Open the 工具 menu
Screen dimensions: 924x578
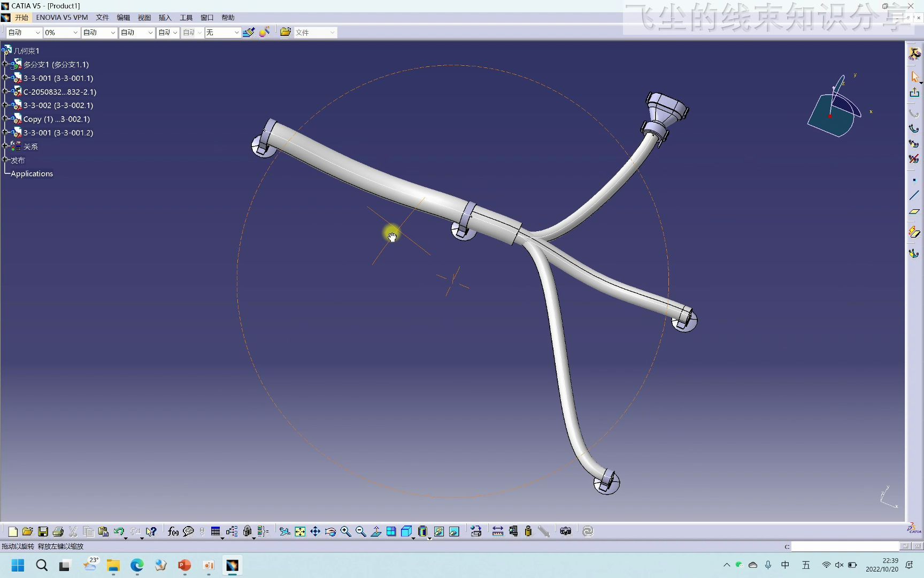pyautogui.click(x=186, y=17)
